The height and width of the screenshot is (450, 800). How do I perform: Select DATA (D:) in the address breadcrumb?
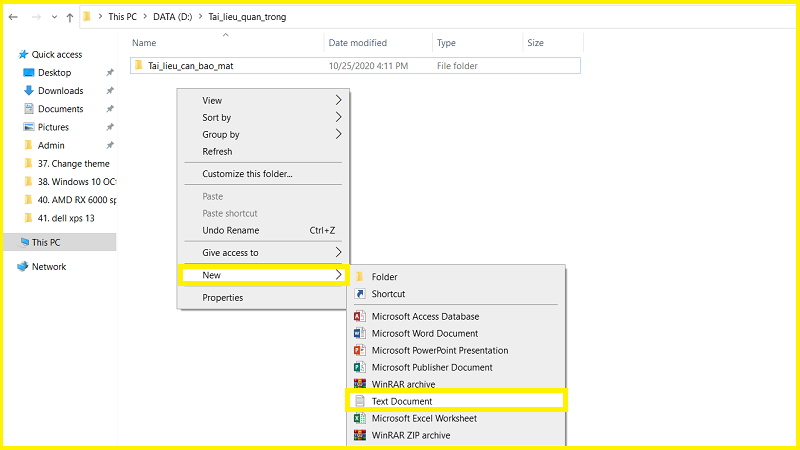point(172,17)
